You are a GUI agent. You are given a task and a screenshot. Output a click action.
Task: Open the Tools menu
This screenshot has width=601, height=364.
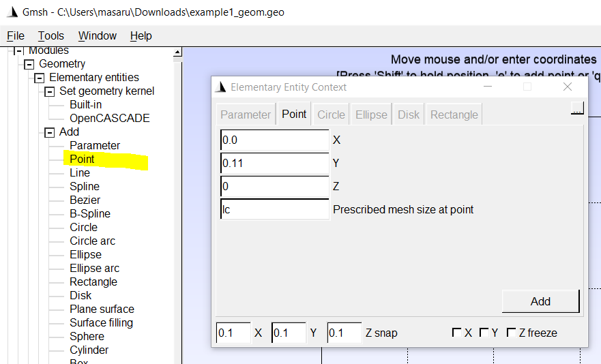tap(50, 35)
